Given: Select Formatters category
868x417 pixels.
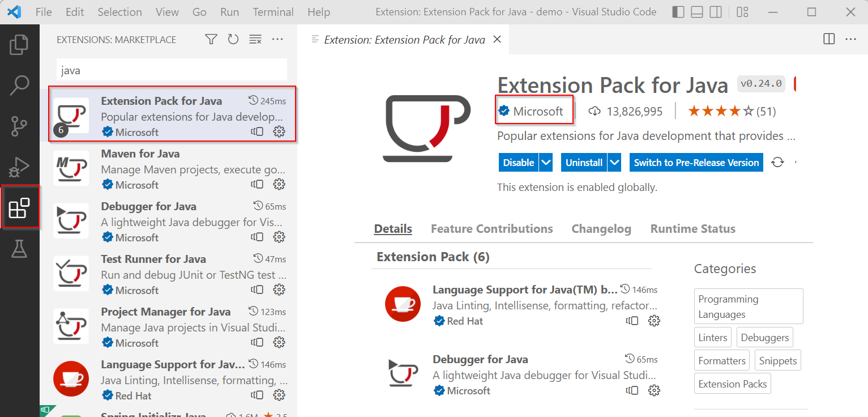Looking at the screenshot, I should pos(722,361).
